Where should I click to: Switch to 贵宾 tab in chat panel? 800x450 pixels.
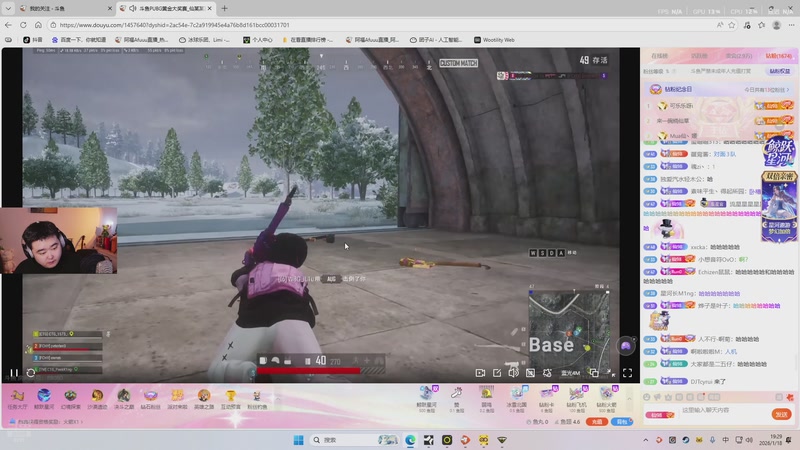tap(739, 56)
